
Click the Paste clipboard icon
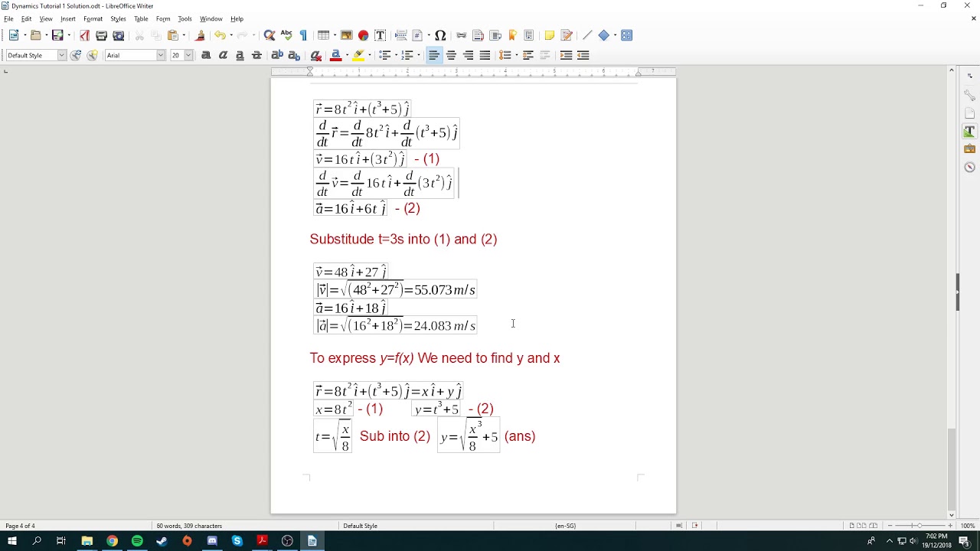(172, 35)
